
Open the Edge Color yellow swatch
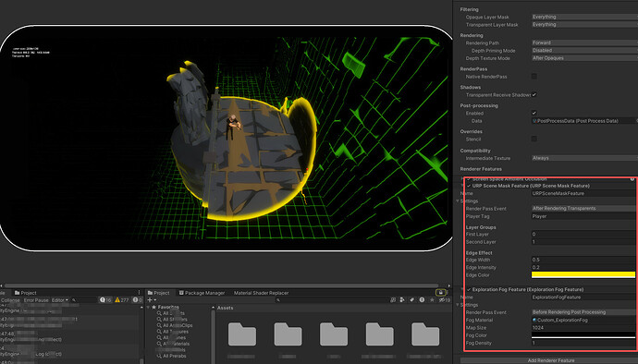tap(583, 275)
